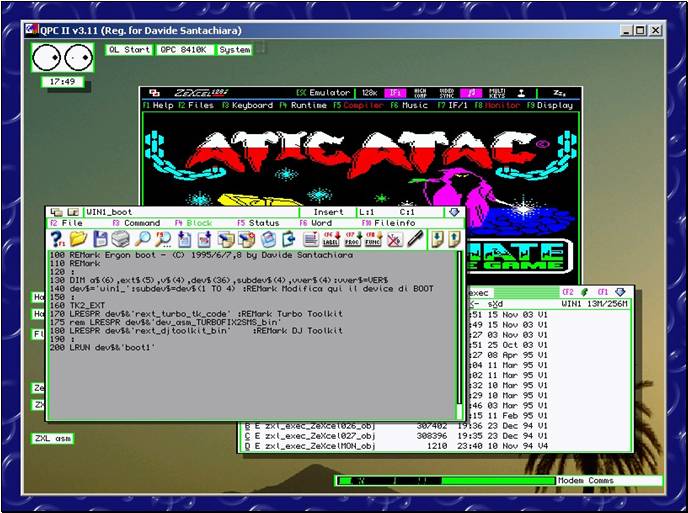Open the F4 Block menu in the editor
Image resolution: width=688 pixels, height=513 pixels.
click(x=193, y=223)
